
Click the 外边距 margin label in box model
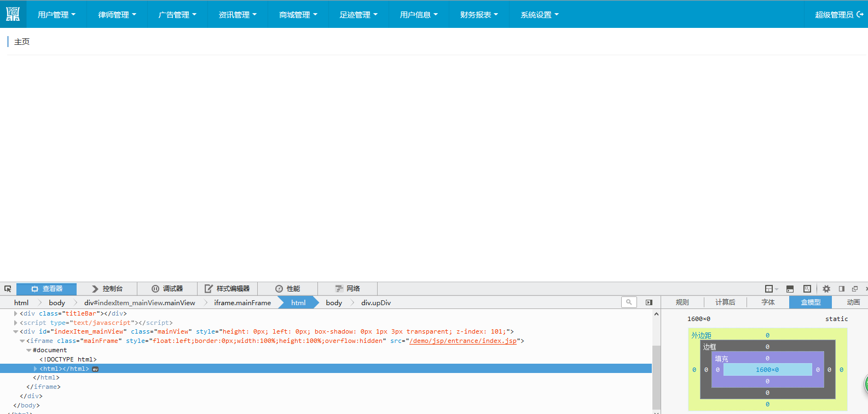701,335
